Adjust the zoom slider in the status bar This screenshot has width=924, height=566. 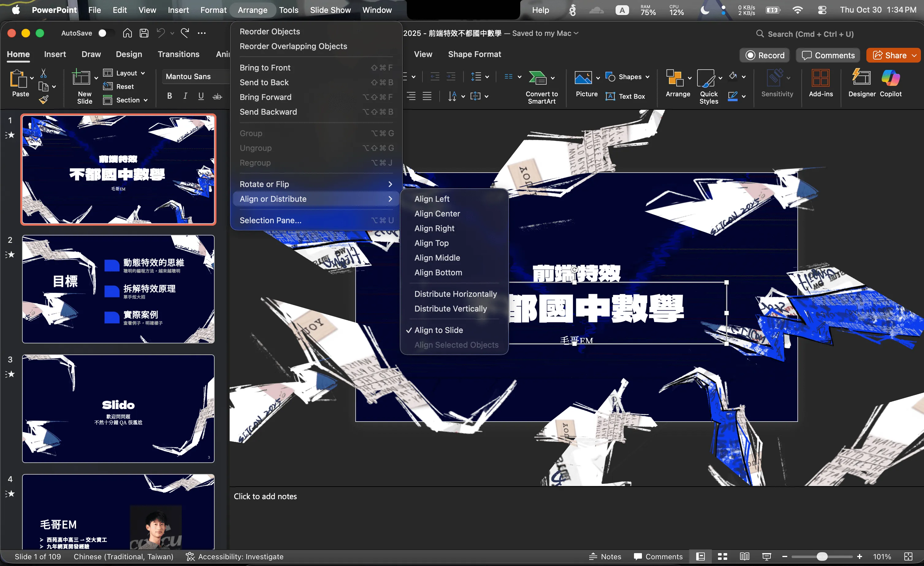821,556
